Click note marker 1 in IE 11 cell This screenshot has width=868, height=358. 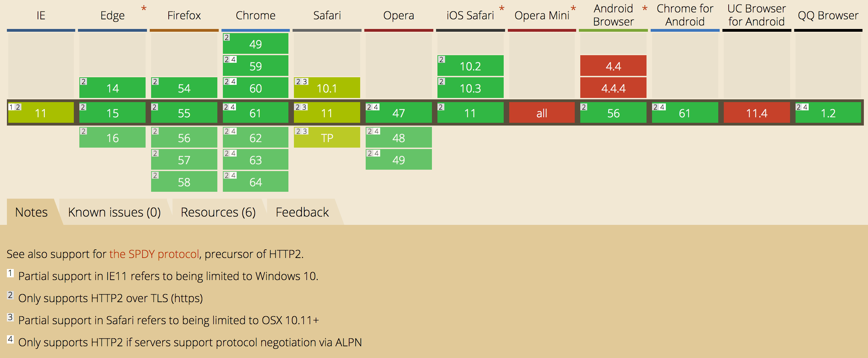point(11,107)
